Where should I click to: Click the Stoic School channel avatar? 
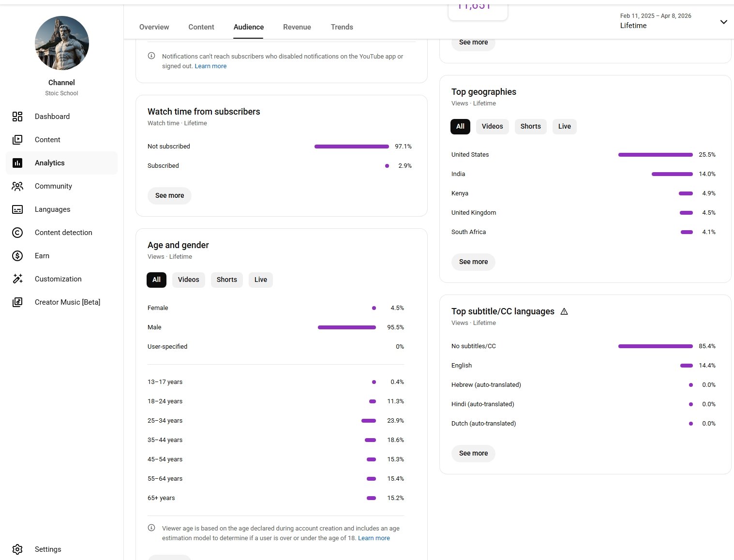click(62, 43)
